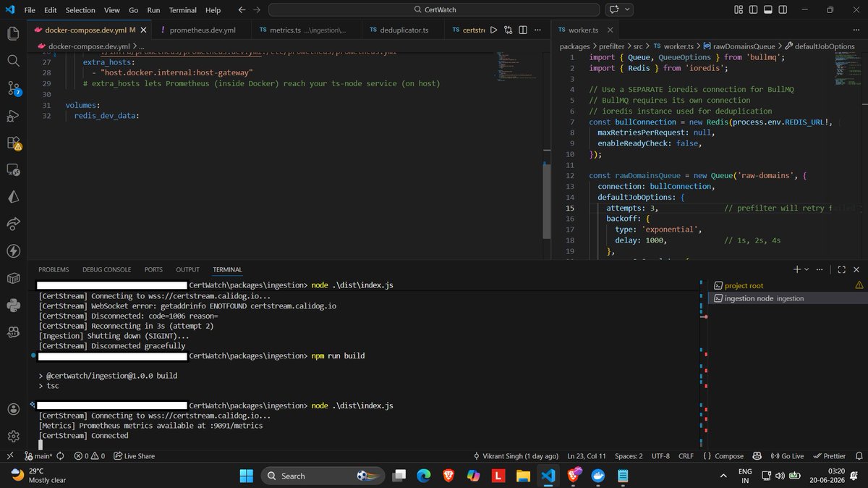Open the Remote Explorer view
The width and height of the screenshot is (868, 488).
(13, 169)
